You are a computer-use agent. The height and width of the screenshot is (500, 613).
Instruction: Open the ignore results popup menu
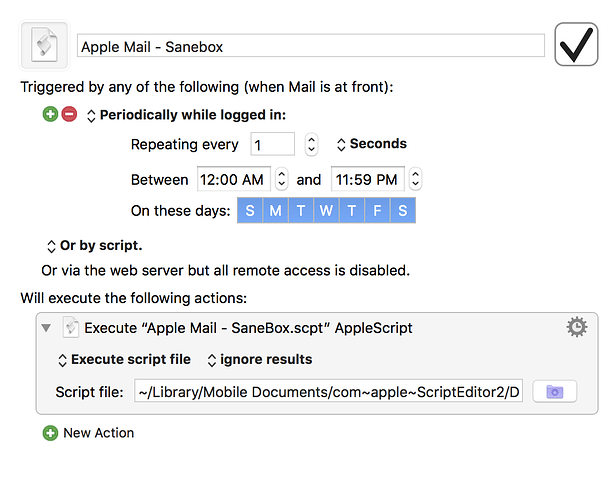point(260,360)
